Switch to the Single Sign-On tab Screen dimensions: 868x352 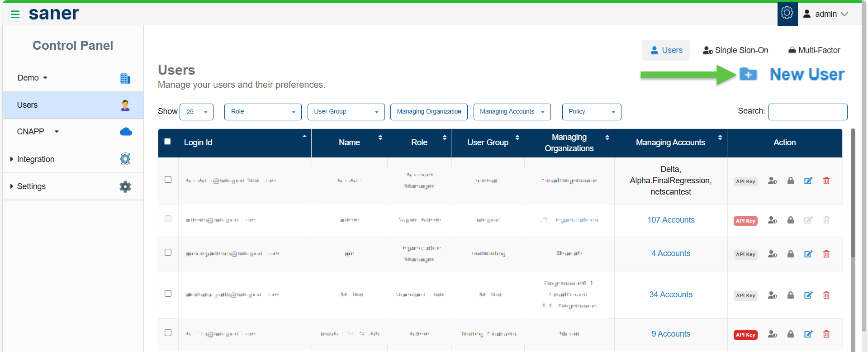pos(735,50)
